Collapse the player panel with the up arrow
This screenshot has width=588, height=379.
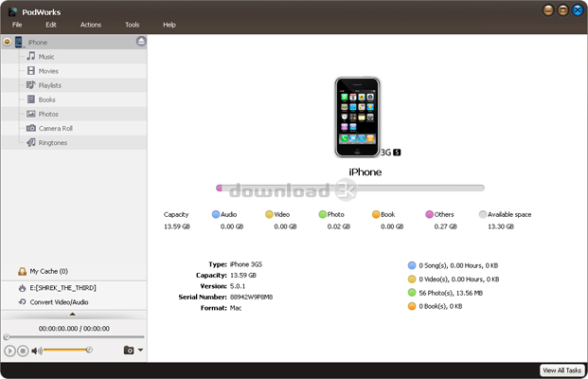73,314
